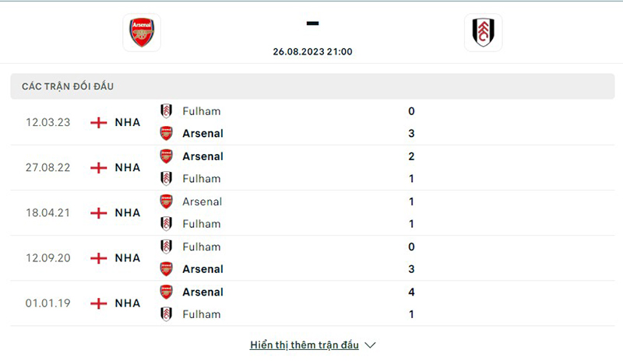Click Arsenal badge in the 01.01.19 match

click(x=166, y=292)
